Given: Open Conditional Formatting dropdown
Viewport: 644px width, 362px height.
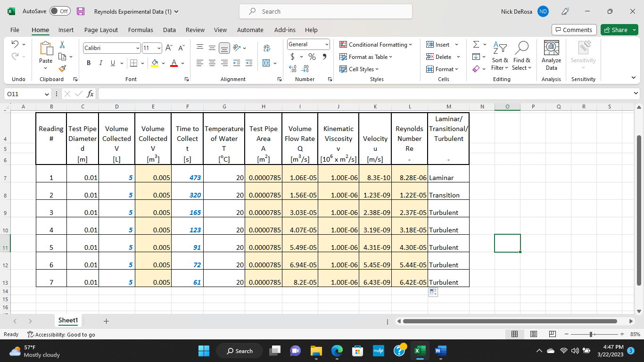Looking at the screenshot, I should 376,45.
